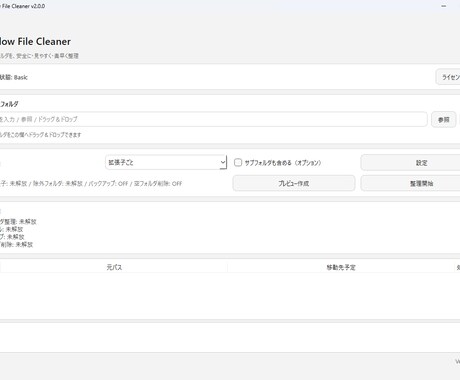Focus the folder path input field
Screen dimensions: 460x380
click(x=213, y=119)
